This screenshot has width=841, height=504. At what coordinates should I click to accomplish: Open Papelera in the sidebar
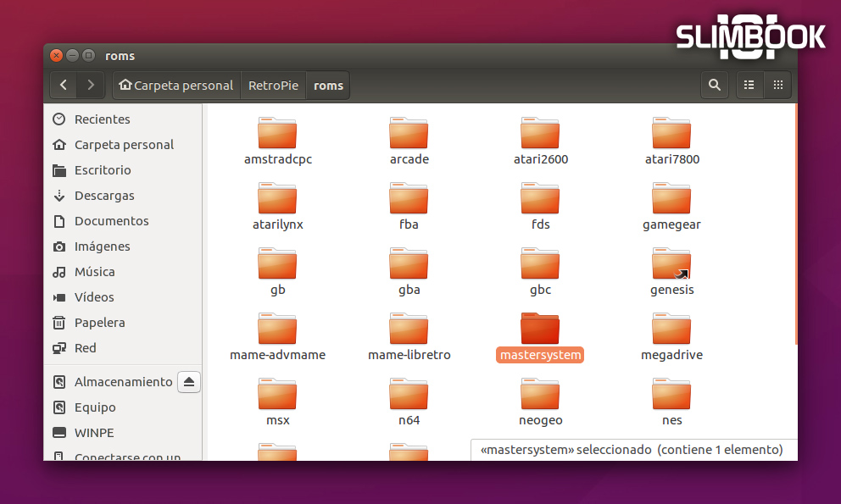pos(99,323)
